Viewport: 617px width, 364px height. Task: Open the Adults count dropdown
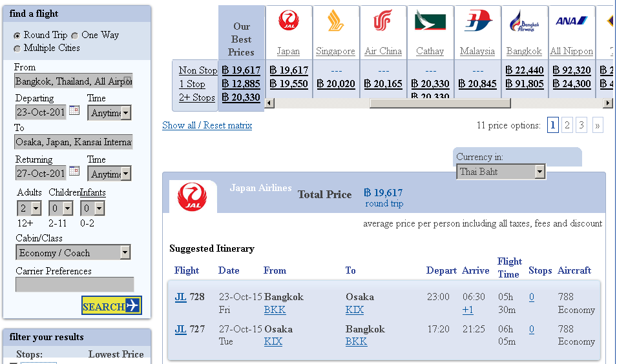[x=29, y=208]
